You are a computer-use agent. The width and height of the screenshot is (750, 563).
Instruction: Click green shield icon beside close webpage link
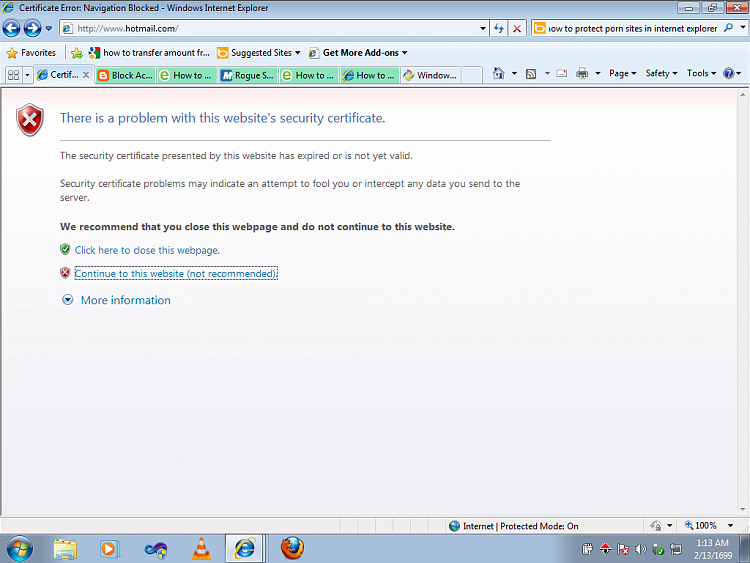point(66,249)
